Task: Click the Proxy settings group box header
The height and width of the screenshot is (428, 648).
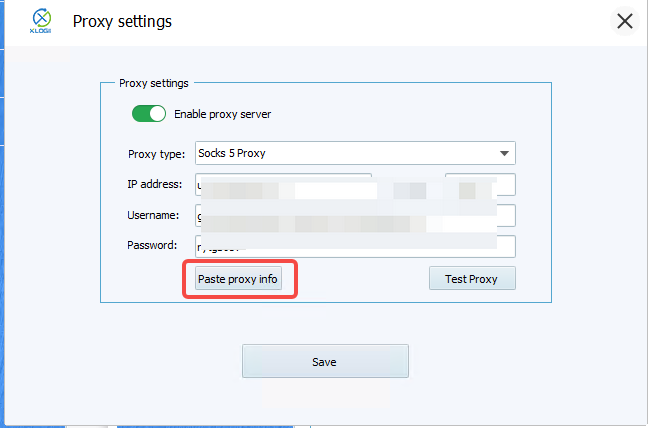Action: tap(154, 83)
